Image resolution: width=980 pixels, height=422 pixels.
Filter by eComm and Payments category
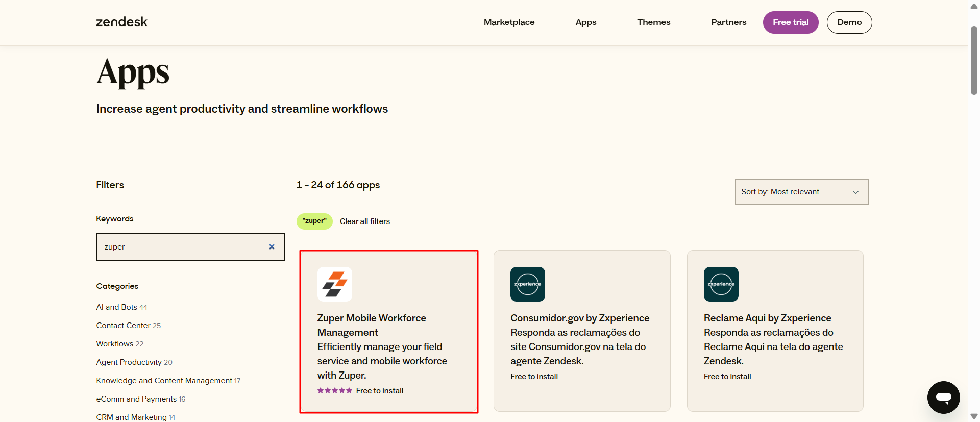tap(141, 399)
